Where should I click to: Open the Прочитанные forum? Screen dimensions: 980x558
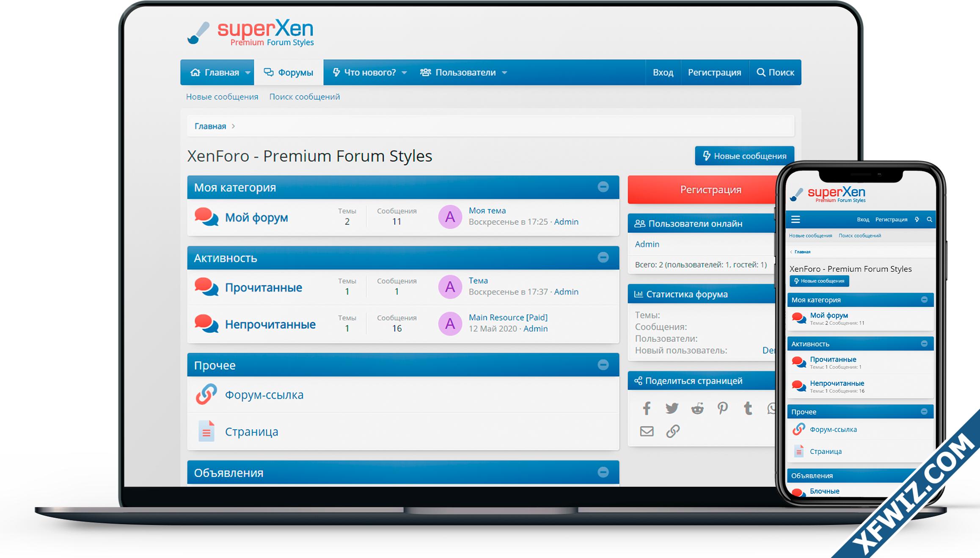tap(263, 287)
